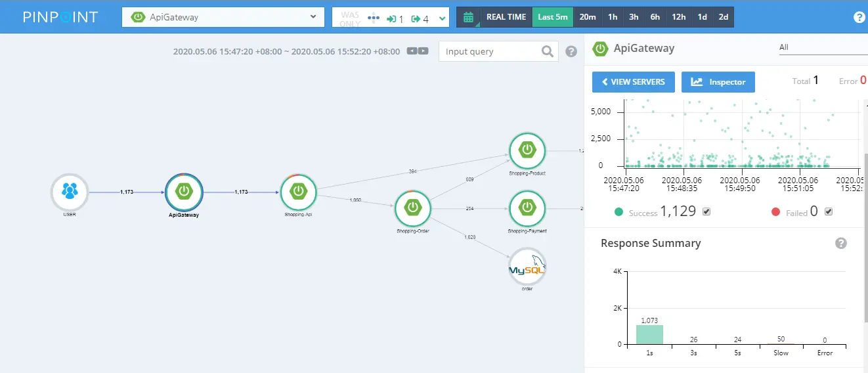This screenshot has width=868, height=373.
Task: Click the 394 link label
Action: coord(413,171)
